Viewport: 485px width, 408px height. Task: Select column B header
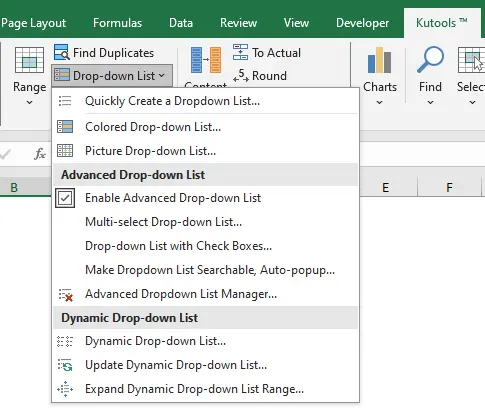[14, 187]
